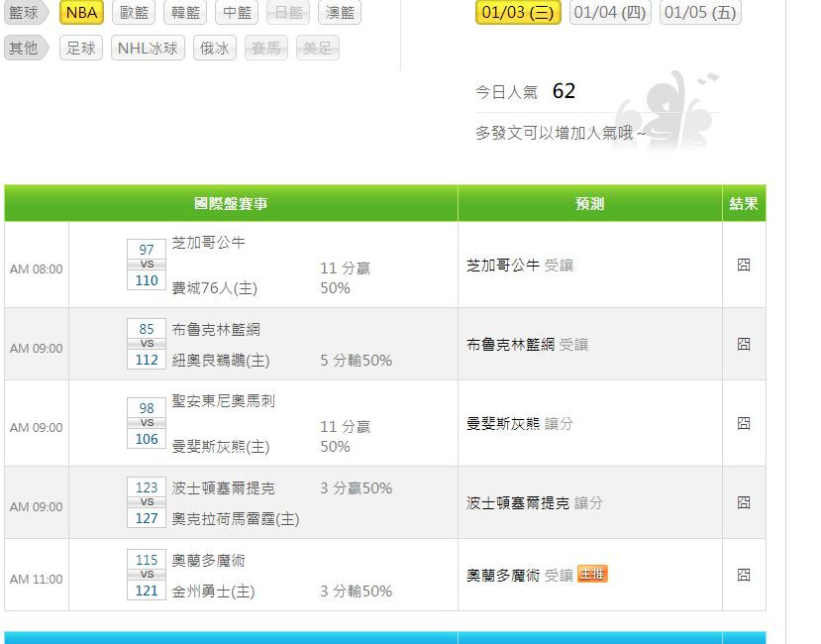Choose the 澳籃 league tab
Image resolution: width=821 pixels, height=644 pixels.
[x=340, y=13]
